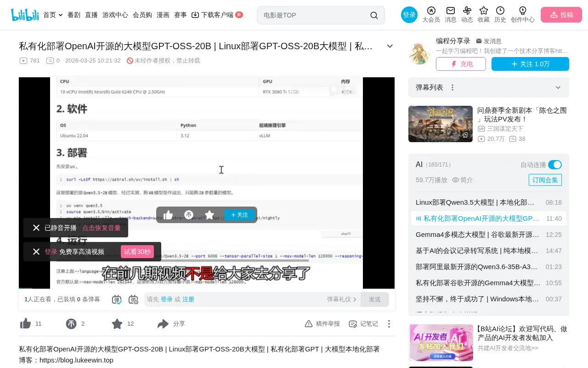Screen dimensions: 588x368
Task: Open the 收藏 star icon in header
Action: [484, 11]
